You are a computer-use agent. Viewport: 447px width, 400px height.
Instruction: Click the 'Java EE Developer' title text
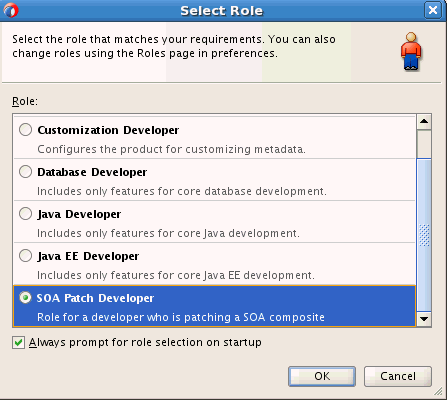coord(88,256)
